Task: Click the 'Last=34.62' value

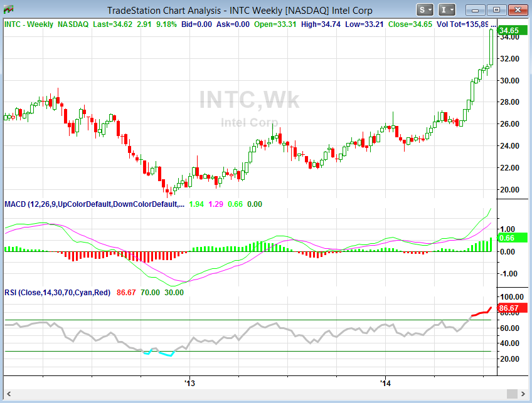Action: coord(113,24)
